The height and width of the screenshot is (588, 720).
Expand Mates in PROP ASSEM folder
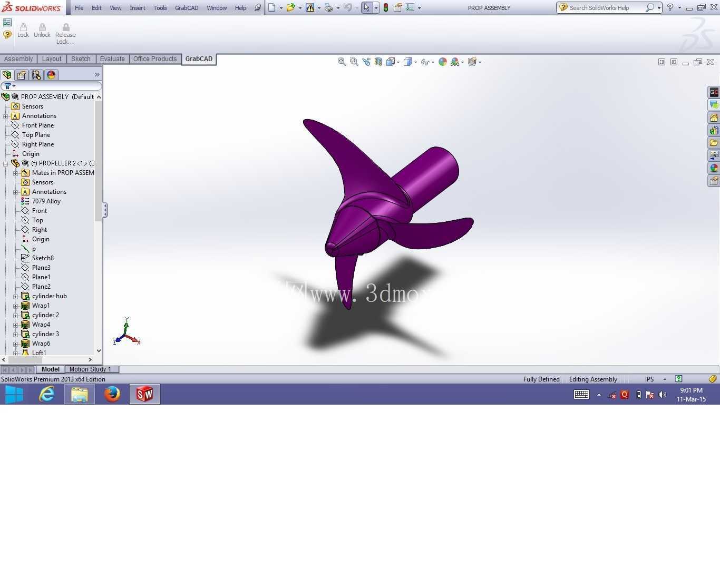pyautogui.click(x=16, y=173)
